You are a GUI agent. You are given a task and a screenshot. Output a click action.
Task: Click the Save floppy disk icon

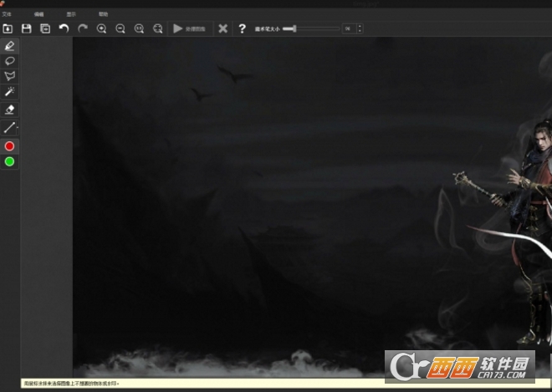pos(27,28)
